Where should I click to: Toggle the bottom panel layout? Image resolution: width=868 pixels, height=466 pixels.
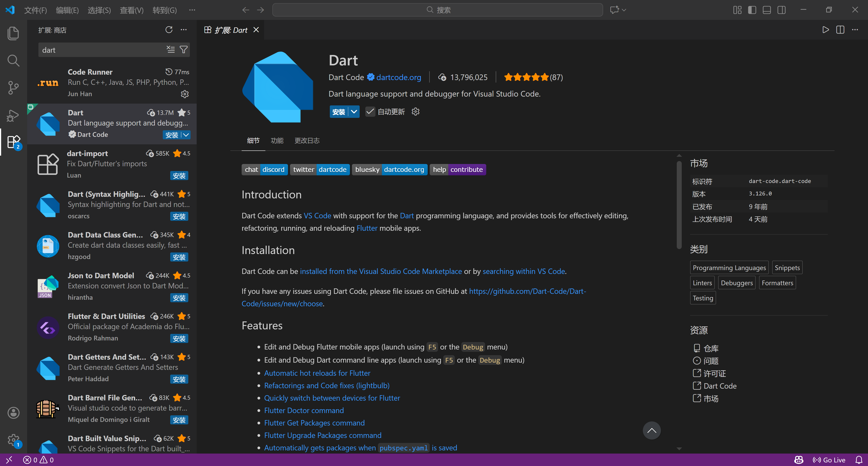click(x=767, y=10)
